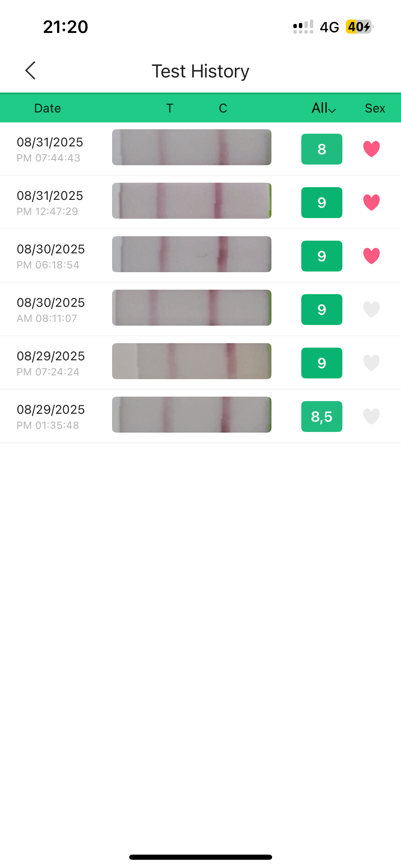Select the Date column header
This screenshot has height=868, width=401.
click(48, 108)
